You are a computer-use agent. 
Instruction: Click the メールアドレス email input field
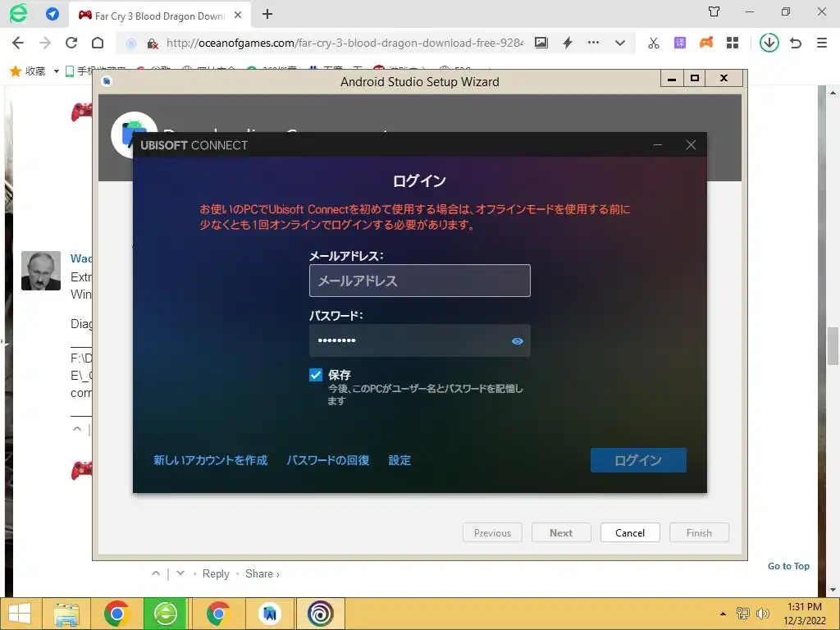click(419, 281)
